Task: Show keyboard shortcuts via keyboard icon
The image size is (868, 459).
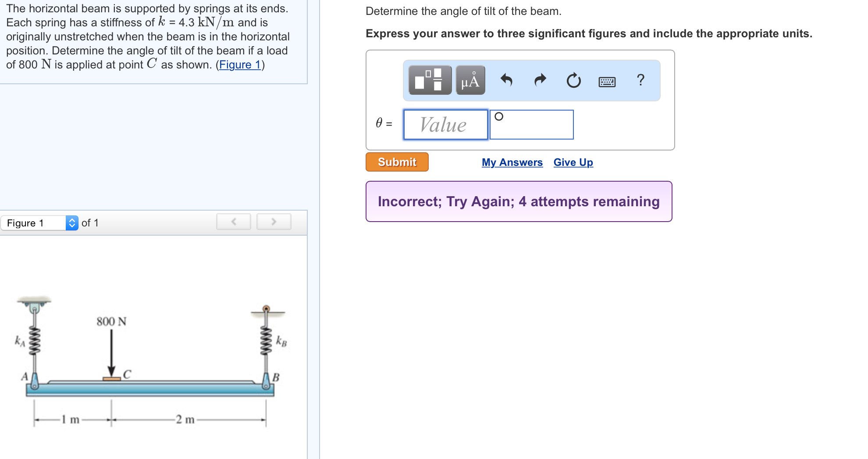Action: pyautogui.click(x=607, y=82)
